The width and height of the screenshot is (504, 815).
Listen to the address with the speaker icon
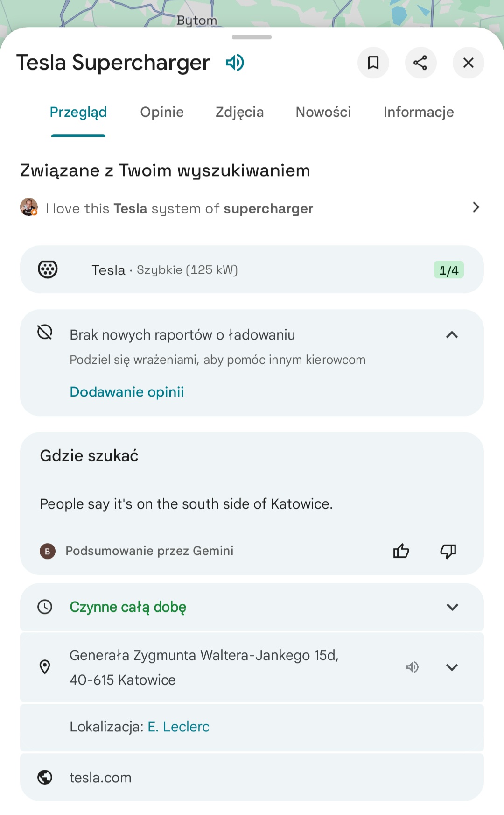(412, 667)
